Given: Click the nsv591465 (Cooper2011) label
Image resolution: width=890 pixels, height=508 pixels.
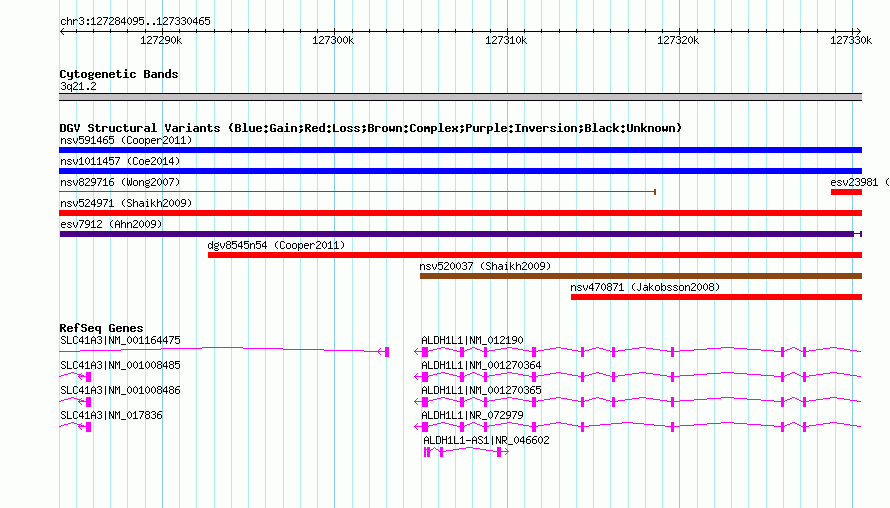Looking at the screenshot, I should 126,140.
